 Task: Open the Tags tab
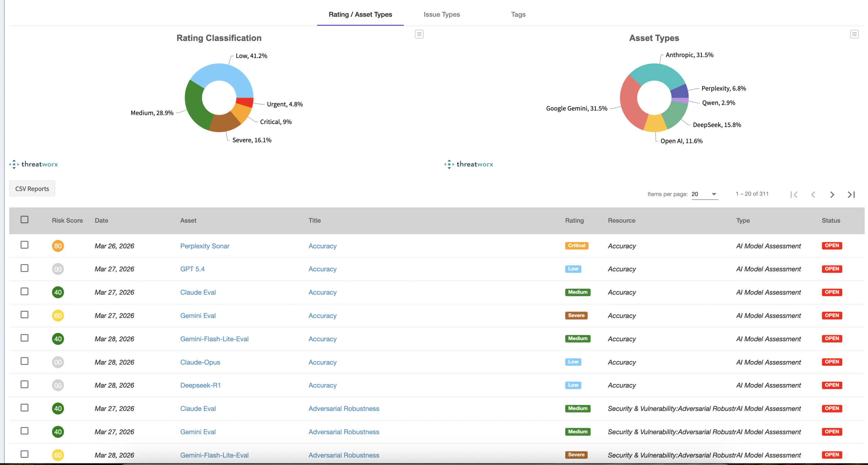(x=518, y=15)
